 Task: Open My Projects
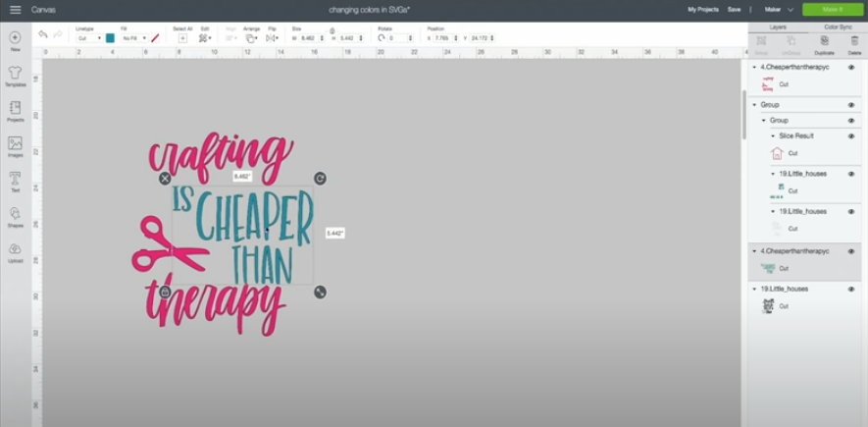[x=703, y=10]
